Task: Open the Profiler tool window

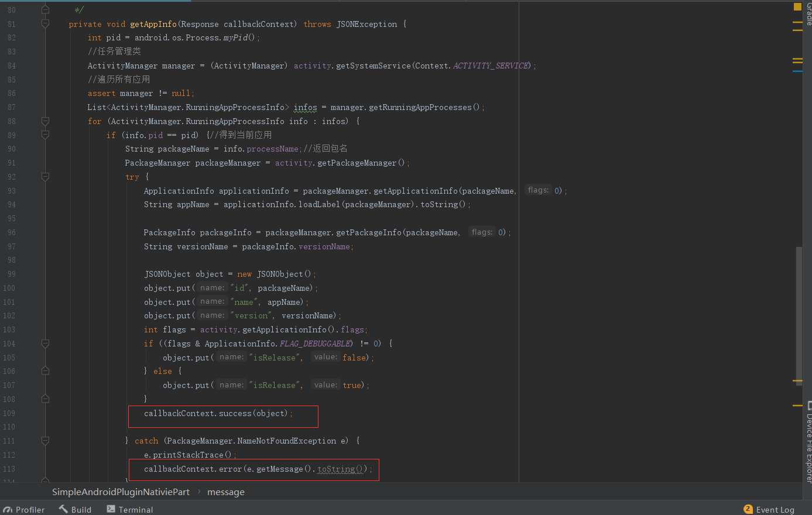Action: click(x=24, y=510)
